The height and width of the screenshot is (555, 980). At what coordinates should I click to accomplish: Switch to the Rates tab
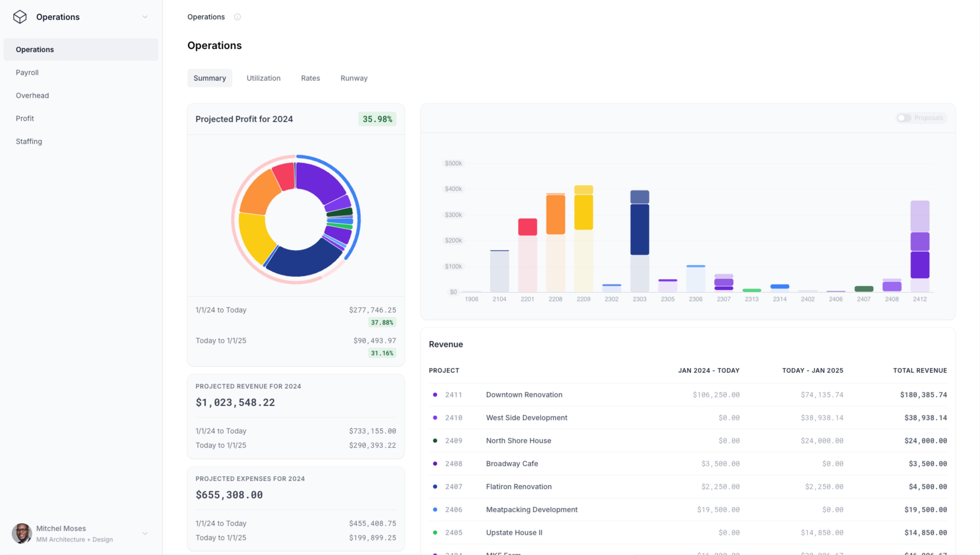310,78
